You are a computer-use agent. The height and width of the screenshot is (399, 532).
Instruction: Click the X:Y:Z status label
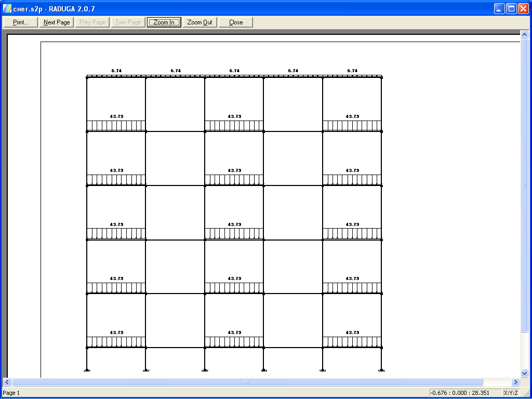coord(511,393)
